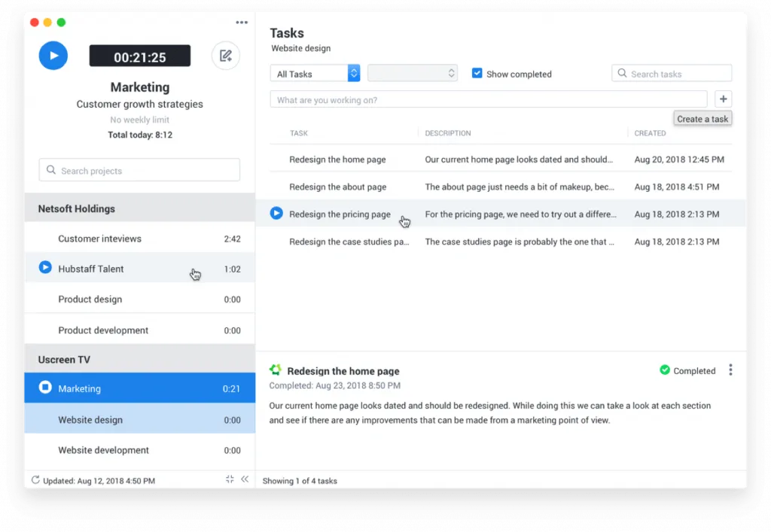Open the three-dots menu above the timer
The width and height of the screenshot is (771, 532).
[242, 23]
